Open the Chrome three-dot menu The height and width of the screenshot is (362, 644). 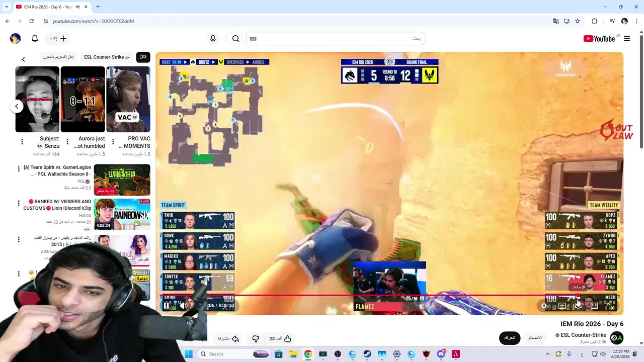click(x=636, y=21)
